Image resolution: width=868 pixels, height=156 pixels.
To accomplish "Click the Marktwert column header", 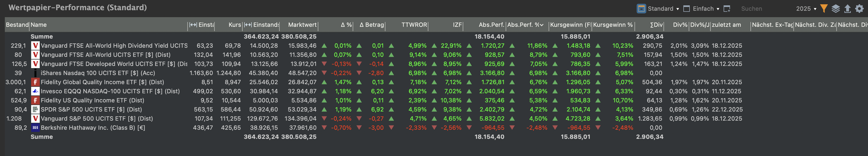I will point(302,25).
